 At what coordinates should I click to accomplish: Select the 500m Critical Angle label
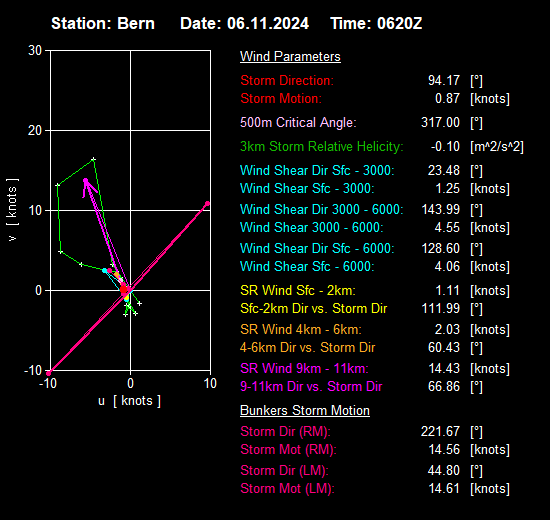coord(298,122)
